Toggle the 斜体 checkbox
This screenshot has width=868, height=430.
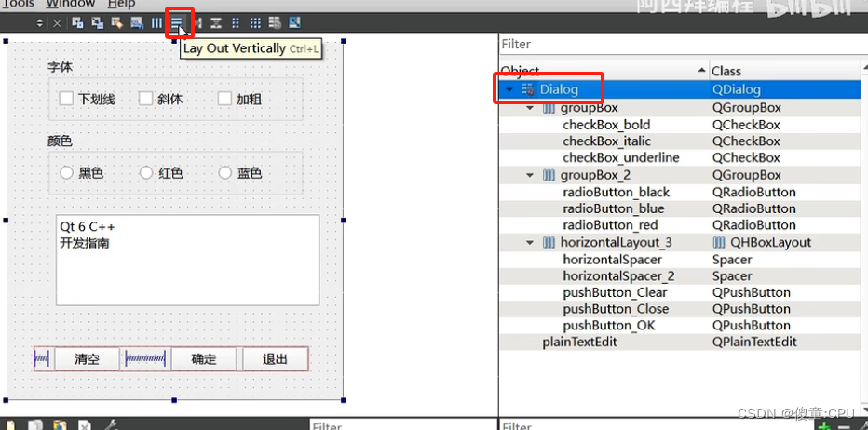pyautogui.click(x=145, y=99)
